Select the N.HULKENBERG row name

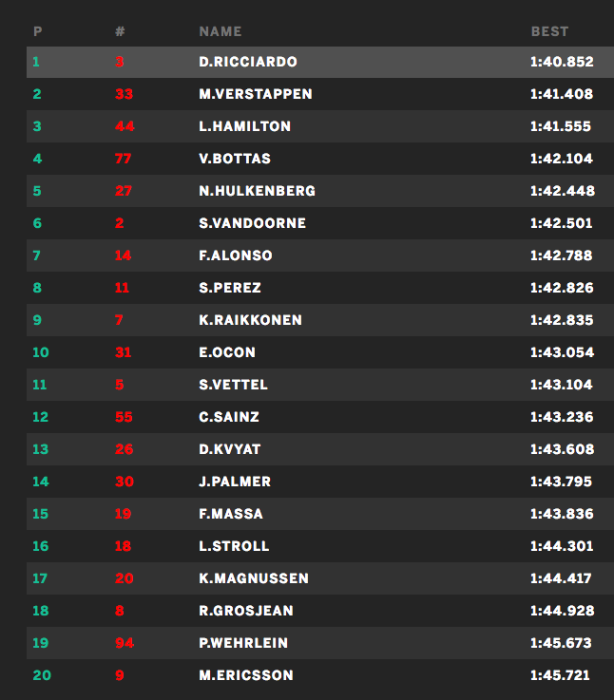coord(258,191)
